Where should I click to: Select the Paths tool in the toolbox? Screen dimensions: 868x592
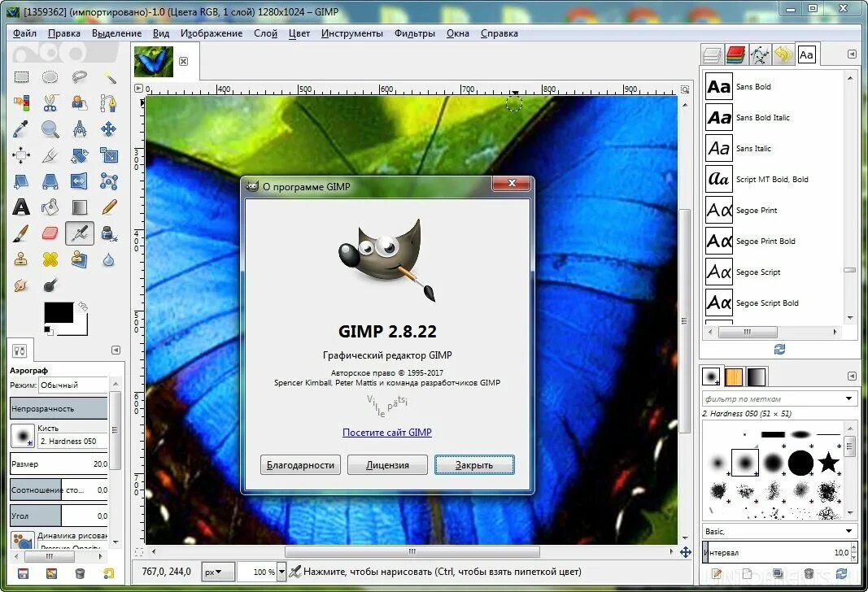pos(110,103)
